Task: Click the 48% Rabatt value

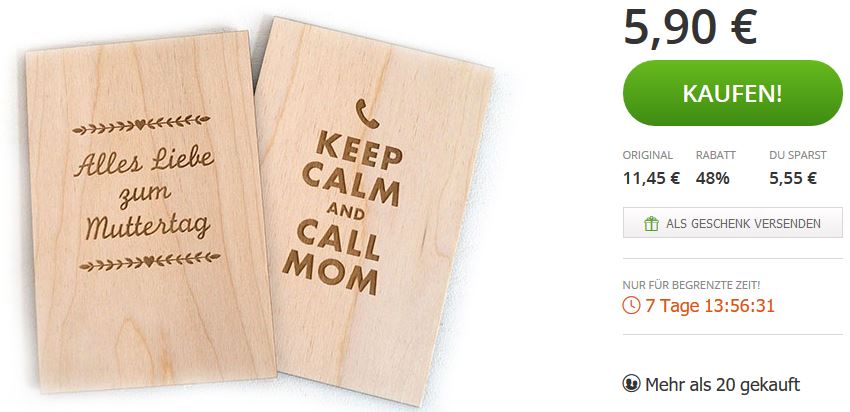Action: click(x=712, y=178)
